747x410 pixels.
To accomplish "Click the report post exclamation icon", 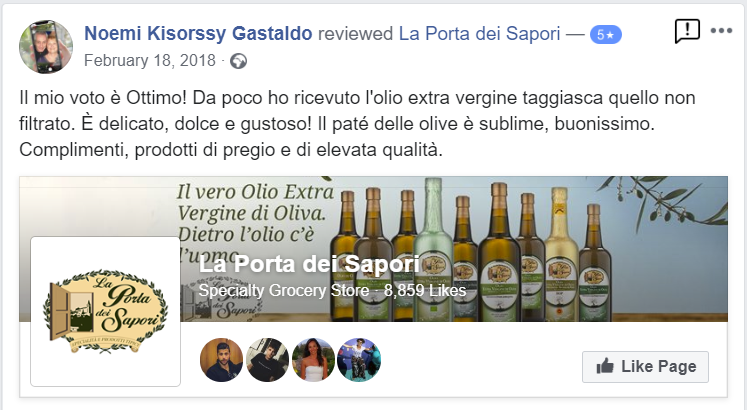I will (687, 31).
